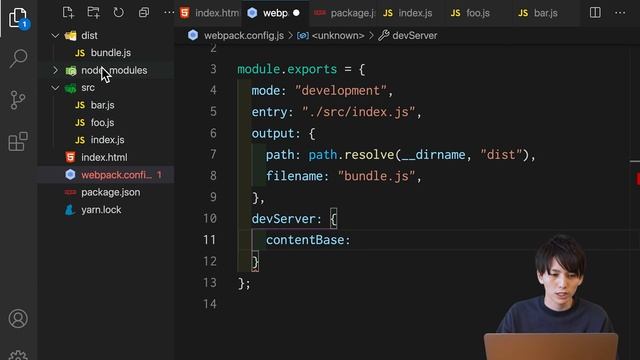The image size is (640, 360).
Task: Create a new file in explorer
Action: (68, 13)
